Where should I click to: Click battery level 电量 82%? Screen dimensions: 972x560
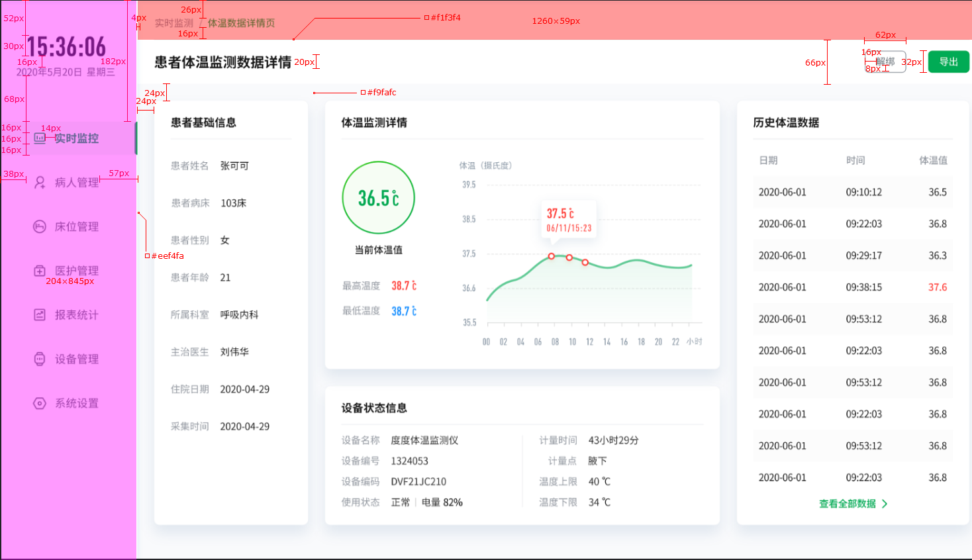coord(442,502)
